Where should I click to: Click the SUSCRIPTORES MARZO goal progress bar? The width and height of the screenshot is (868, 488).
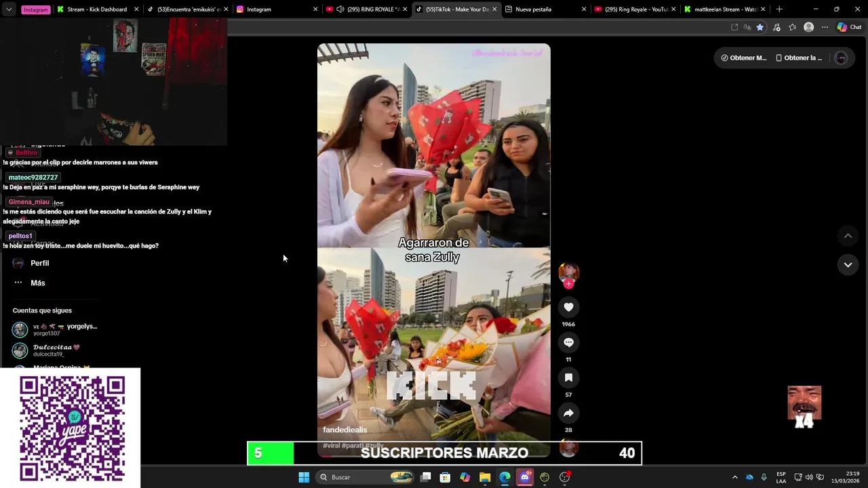click(x=444, y=453)
